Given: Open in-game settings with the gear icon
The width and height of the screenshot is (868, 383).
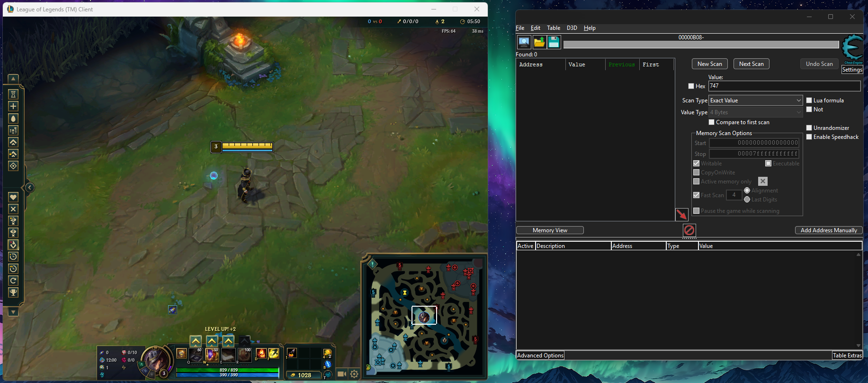Looking at the screenshot, I should pos(354,374).
